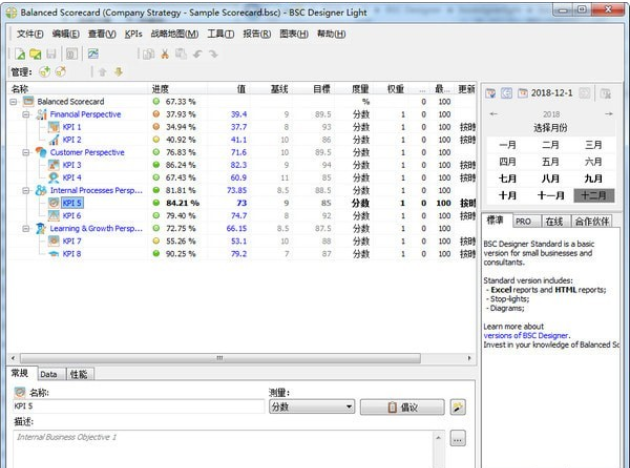Click the 描述 description text area
Screen dimensions: 630x468
point(223,449)
